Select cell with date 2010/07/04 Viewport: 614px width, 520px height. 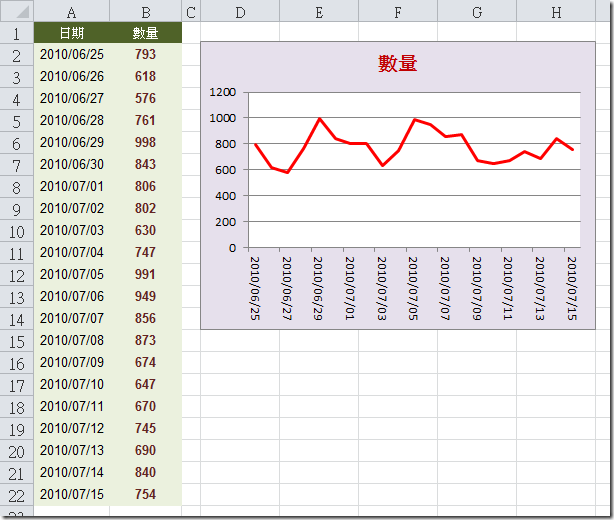[x=72, y=252]
